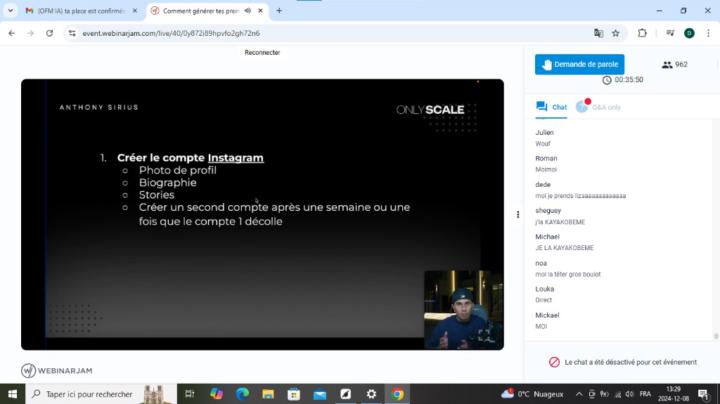Image resolution: width=720 pixels, height=404 pixels.
Task: Open the three-dot panel divider menu
Action: tap(518, 214)
